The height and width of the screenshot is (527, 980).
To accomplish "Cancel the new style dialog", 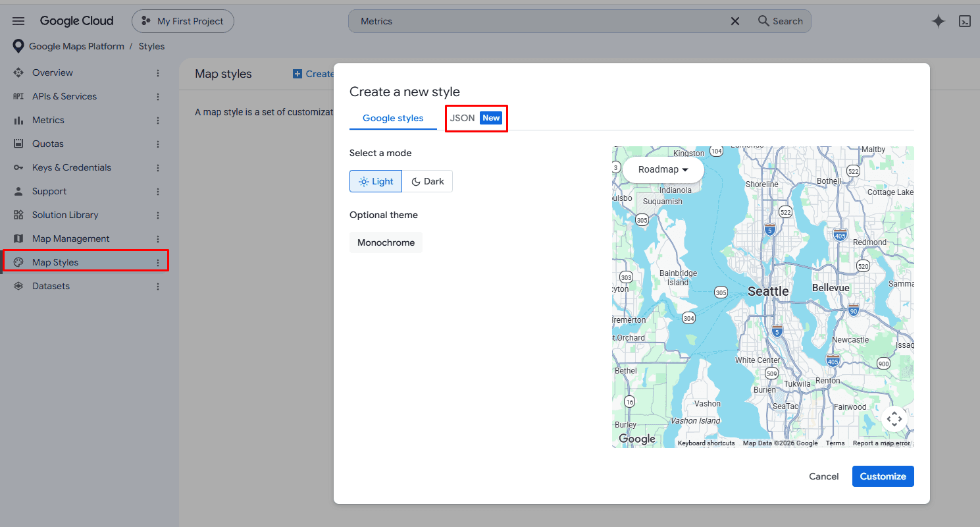I will pos(824,476).
